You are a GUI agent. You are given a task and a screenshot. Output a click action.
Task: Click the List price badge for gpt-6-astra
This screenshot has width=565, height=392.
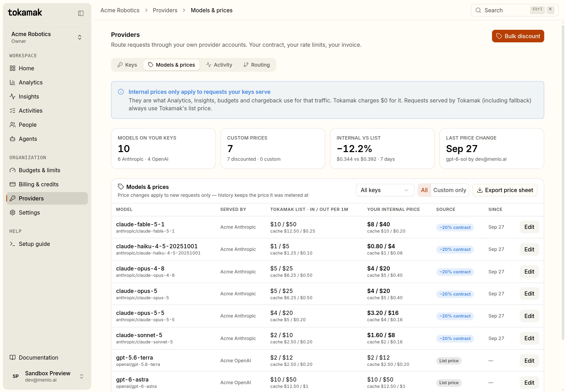[x=449, y=383]
